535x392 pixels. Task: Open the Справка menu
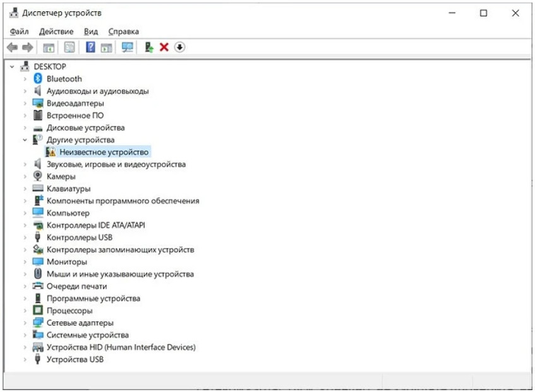124,32
